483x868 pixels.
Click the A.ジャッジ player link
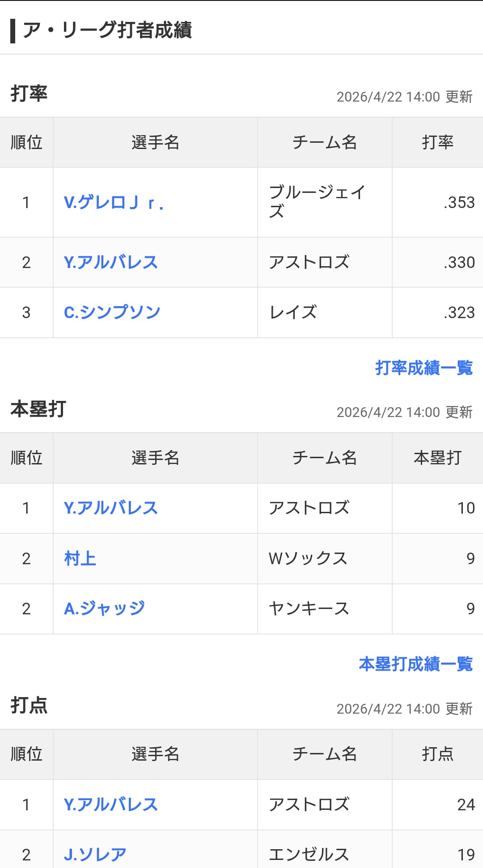coord(105,608)
